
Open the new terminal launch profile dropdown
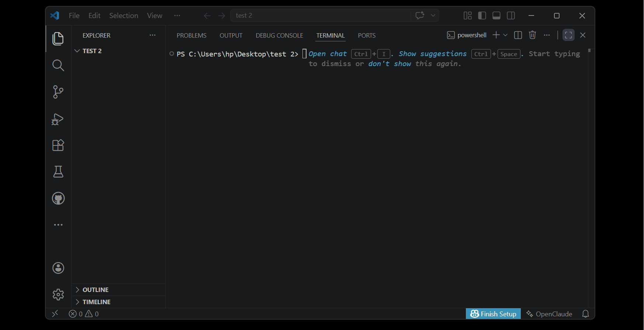point(506,35)
